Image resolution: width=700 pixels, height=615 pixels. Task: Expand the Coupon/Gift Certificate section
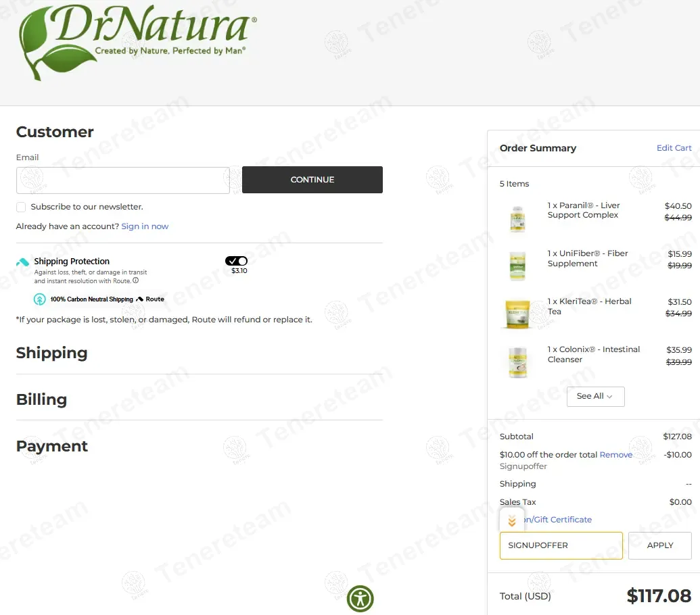pos(557,520)
